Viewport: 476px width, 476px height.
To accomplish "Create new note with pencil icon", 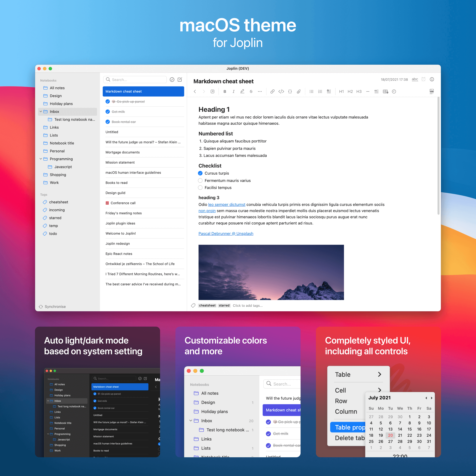I will (180, 80).
